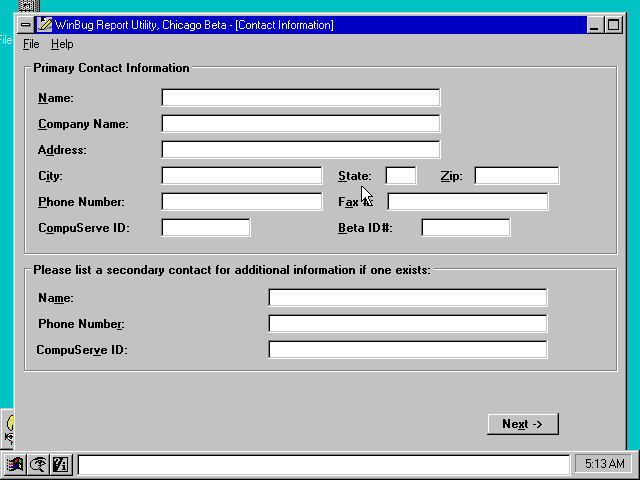Maximize the WinBug Report Utility window
Image resolution: width=640 pixels, height=480 pixels.
613,25
